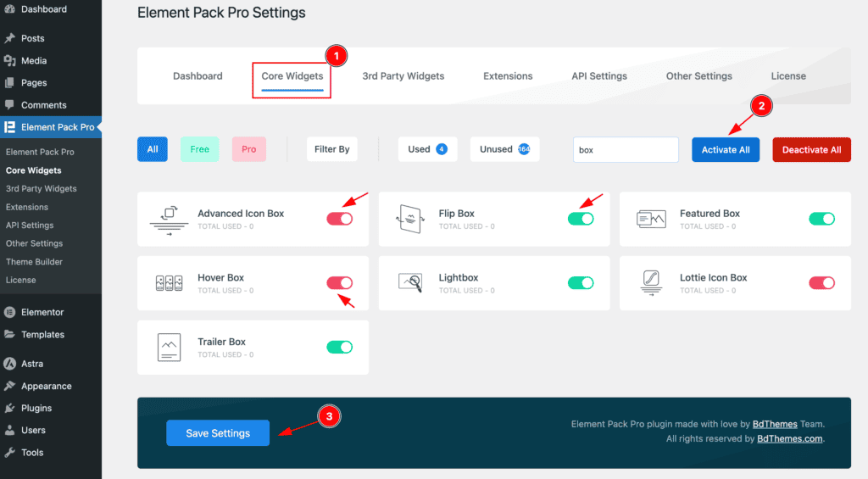Click the Hover Box widget icon
Image resolution: width=868 pixels, height=479 pixels.
(x=169, y=283)
